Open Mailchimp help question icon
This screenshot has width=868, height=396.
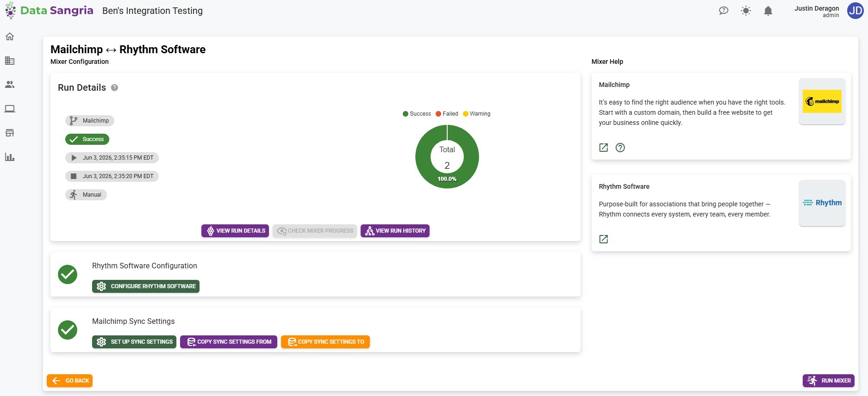point(620,148)
